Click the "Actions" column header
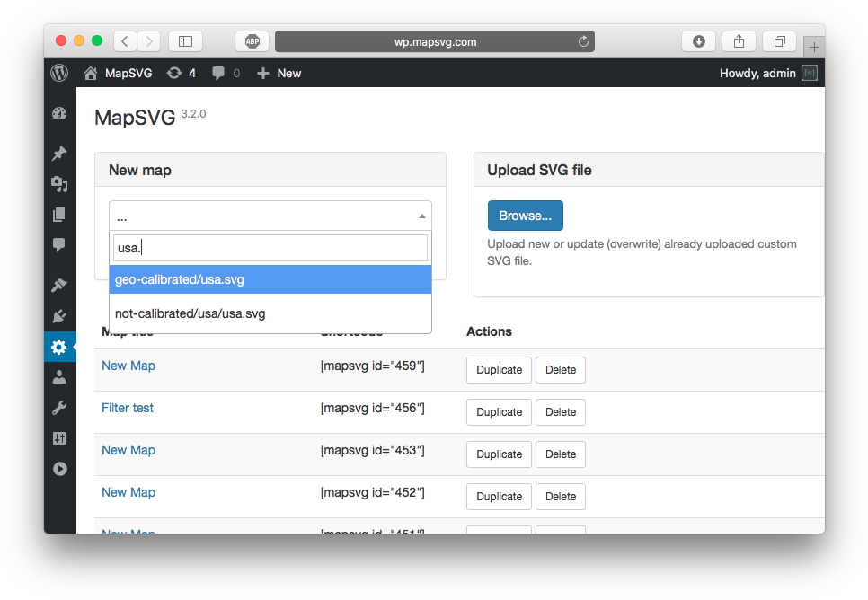Viewport: 868px width, 600px height. click(x=489, y=331)
